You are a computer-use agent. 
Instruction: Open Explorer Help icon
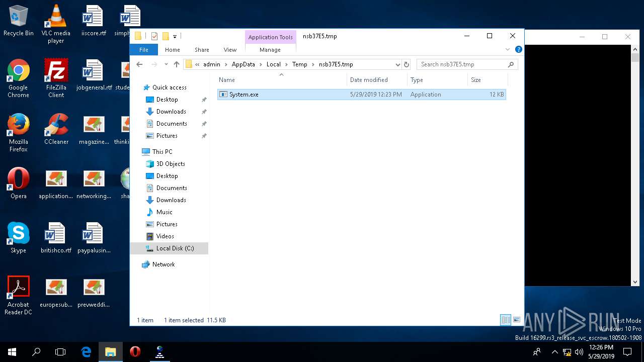pos(519,49)
